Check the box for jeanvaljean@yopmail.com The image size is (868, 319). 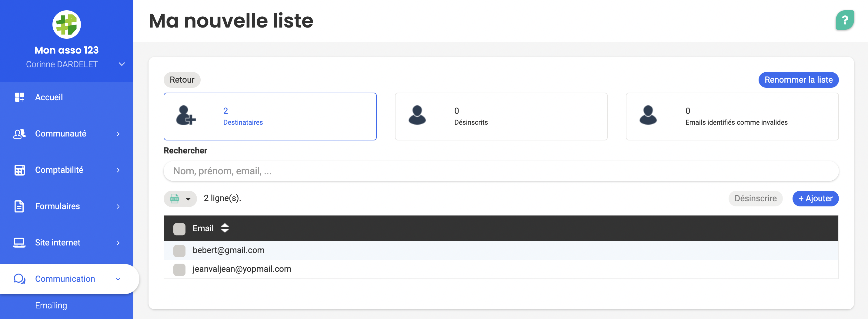click(179, 270)
